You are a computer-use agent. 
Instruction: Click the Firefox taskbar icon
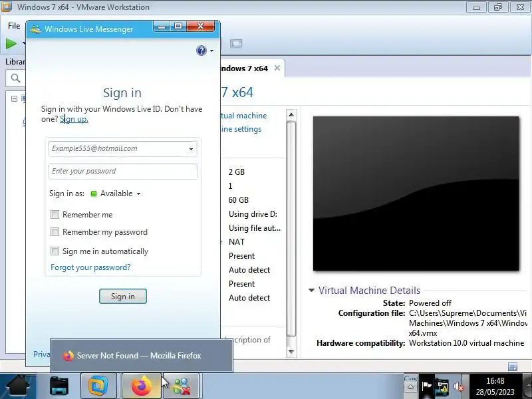tap(142, 386)
